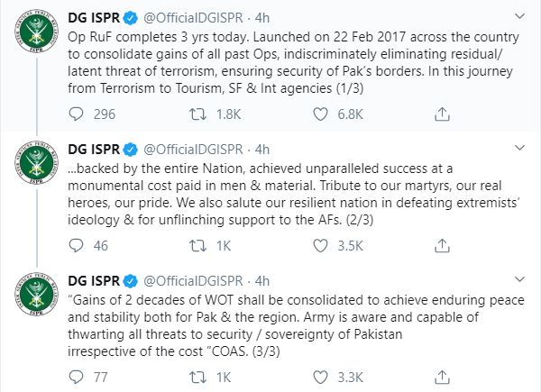Open the dropdown caret on first tweet
The width and height of the screenshot is (541, 392).
(x=519, y=16)
